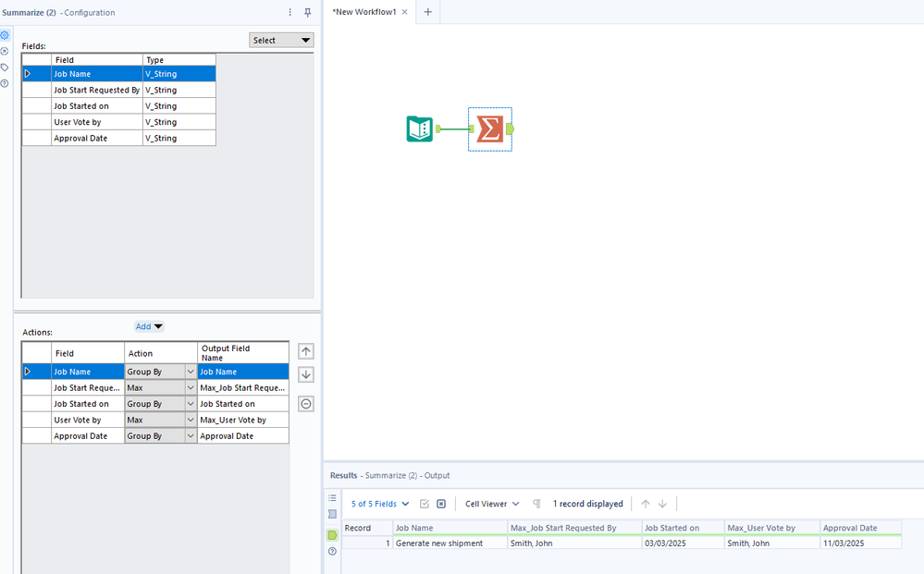Select the 11/03/2025 result cell

861,543
